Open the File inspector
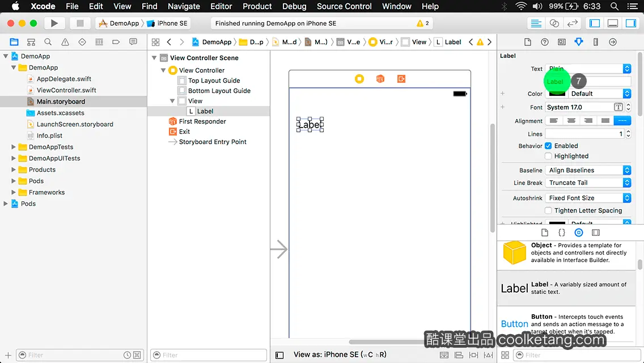Viewport: 644px width, 363px height. click(x=528, y=42)
